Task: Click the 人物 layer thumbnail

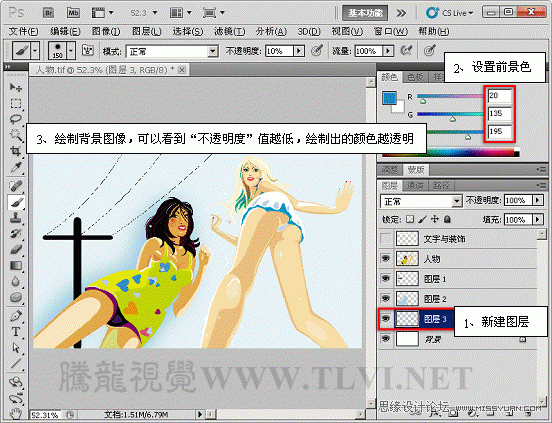Action: [x=407, y=259]
